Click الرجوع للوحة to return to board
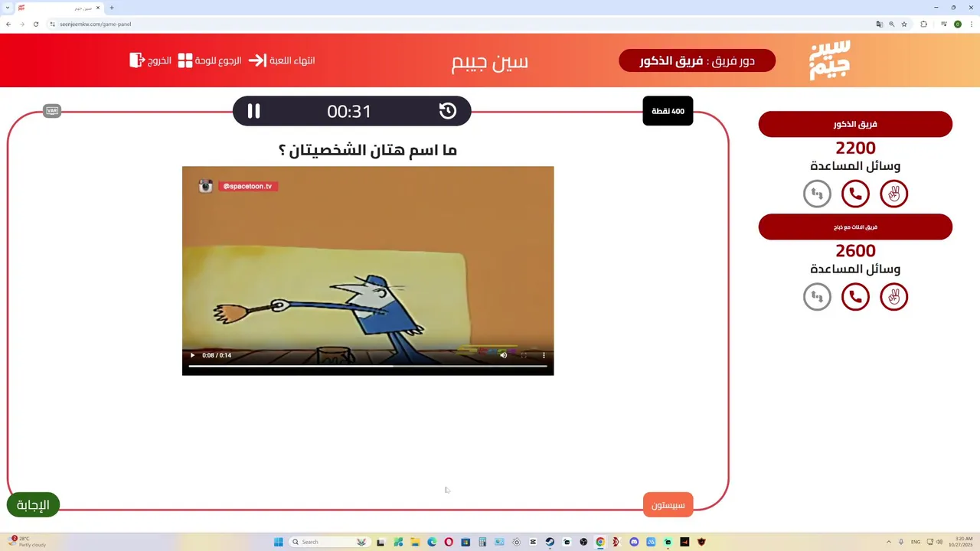980x551 pixels. pos(210,60)
